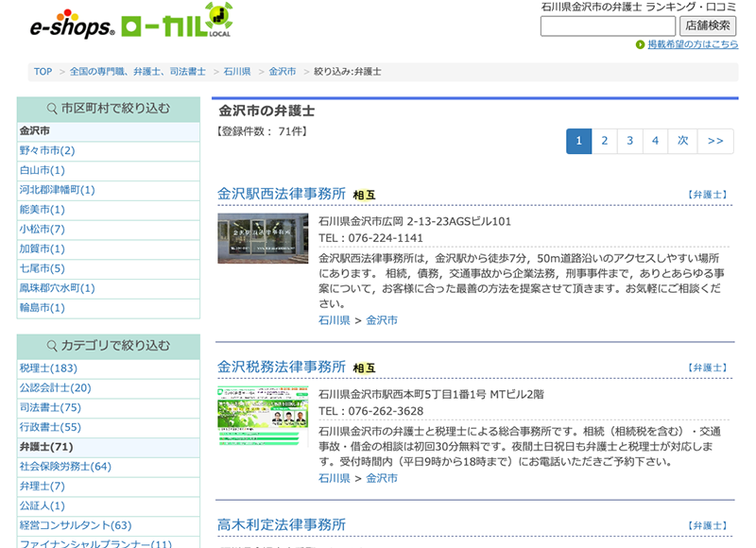Open the 金沢駅西法律事務所 storefront thumbnail
The height and width of the screenshot is (548, 756).
263,239
